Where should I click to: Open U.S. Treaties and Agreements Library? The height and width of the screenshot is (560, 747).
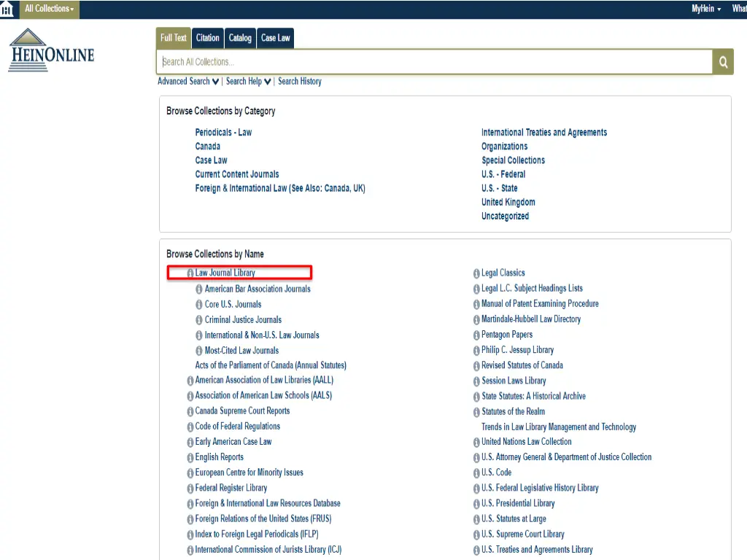click(537, 550)
